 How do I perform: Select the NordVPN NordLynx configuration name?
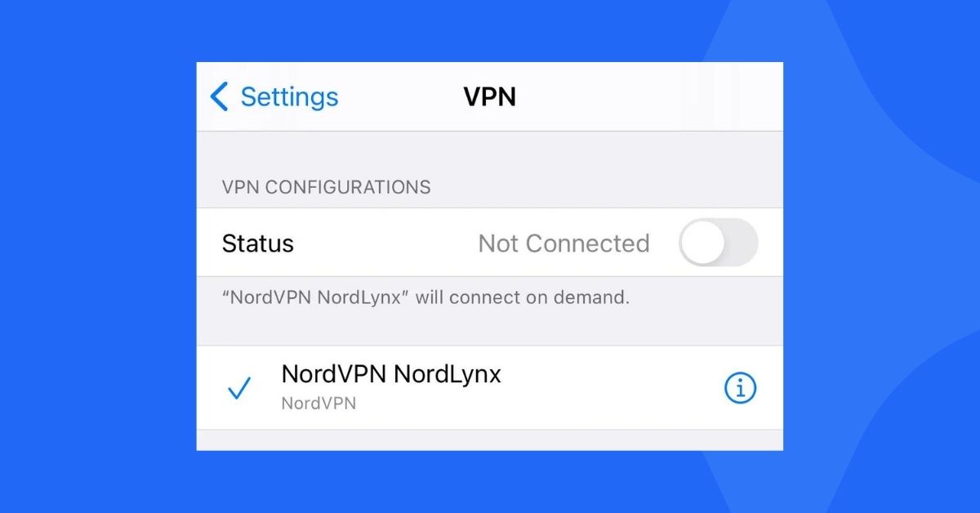391,374
